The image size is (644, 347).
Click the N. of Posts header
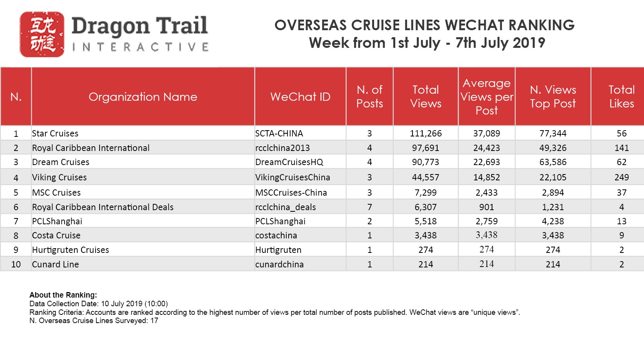tap(370, 97)
